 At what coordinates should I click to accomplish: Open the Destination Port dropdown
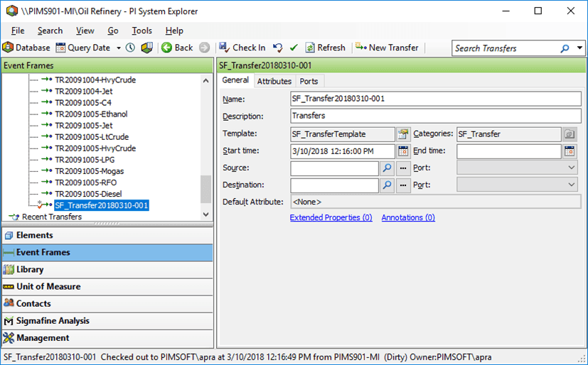(x=517, y=185)
